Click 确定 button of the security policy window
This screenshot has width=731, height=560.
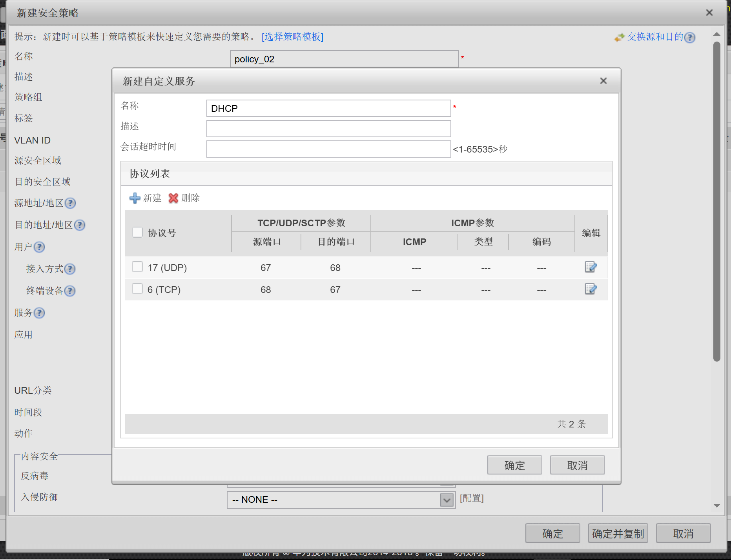pyautogui.click(x=552, y=533)
